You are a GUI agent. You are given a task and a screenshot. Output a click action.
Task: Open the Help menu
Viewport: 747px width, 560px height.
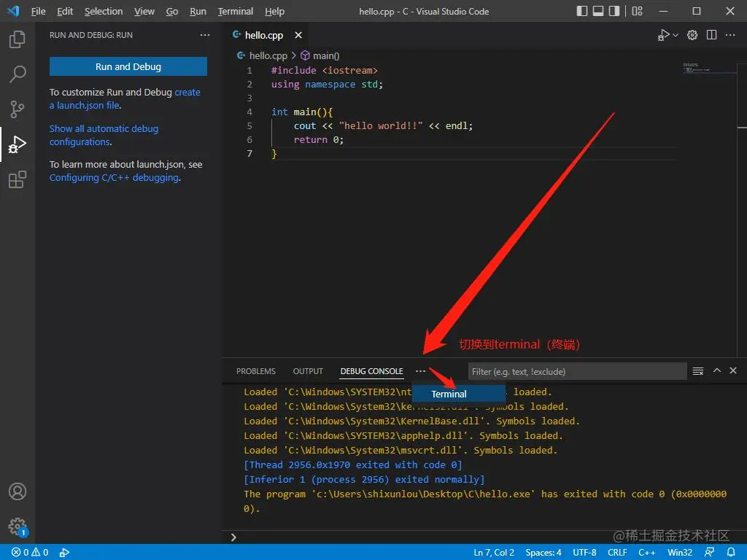click(274, 11)
